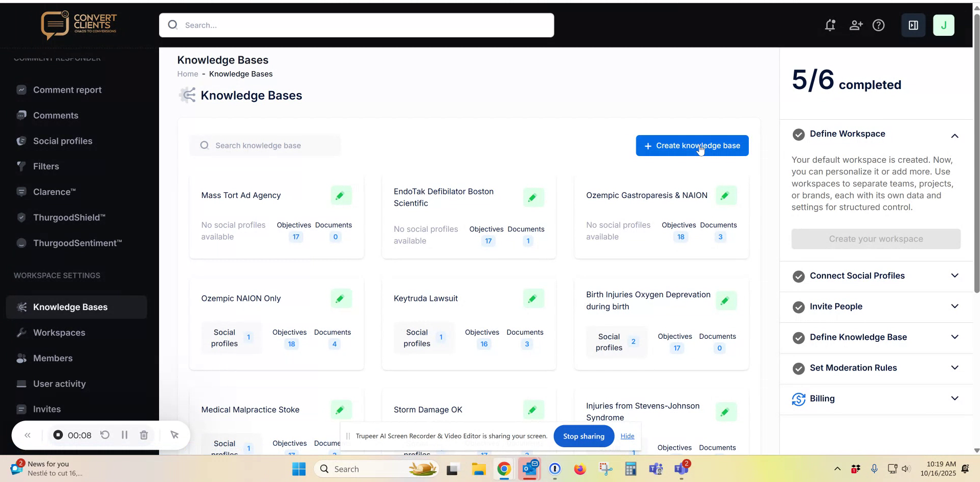This screenshot has width=980, height=482.
Task: Open the notifications bell icon
Action: pyautogui.click(x=830, y=25)
